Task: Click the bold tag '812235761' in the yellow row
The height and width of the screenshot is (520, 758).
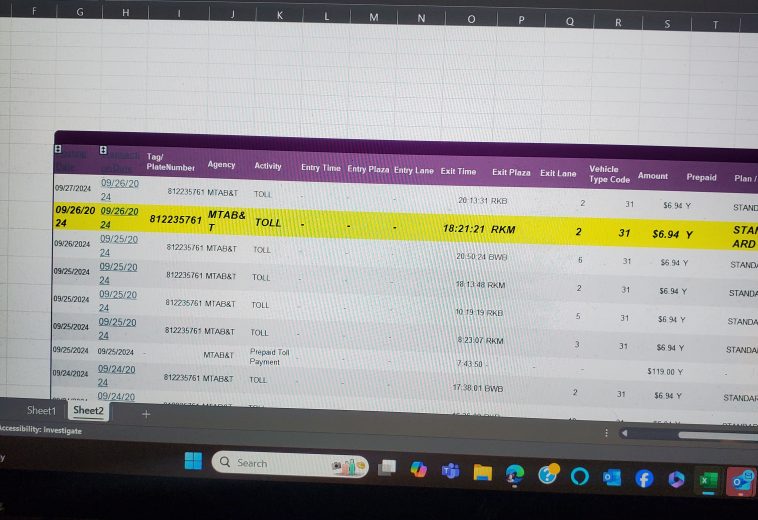Action: tap(175, 219)
